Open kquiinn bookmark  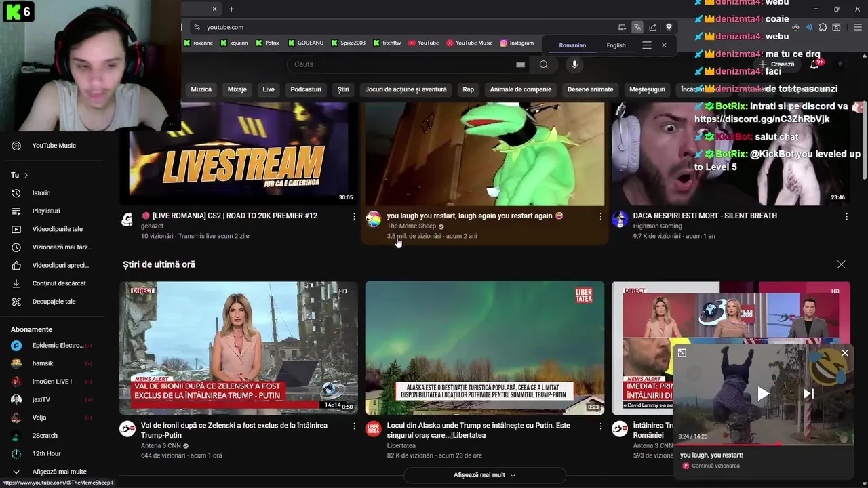click(234, 43)
